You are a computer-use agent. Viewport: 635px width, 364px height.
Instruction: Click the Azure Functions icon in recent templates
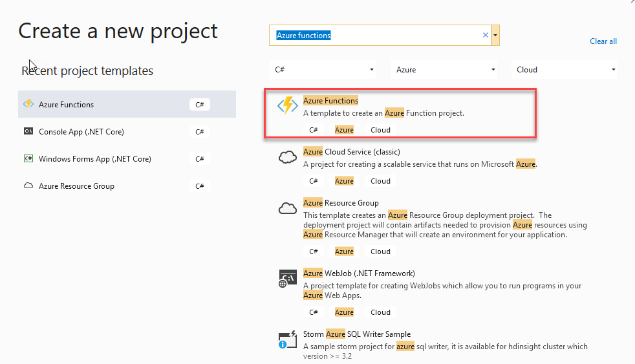tap(28, 104)
